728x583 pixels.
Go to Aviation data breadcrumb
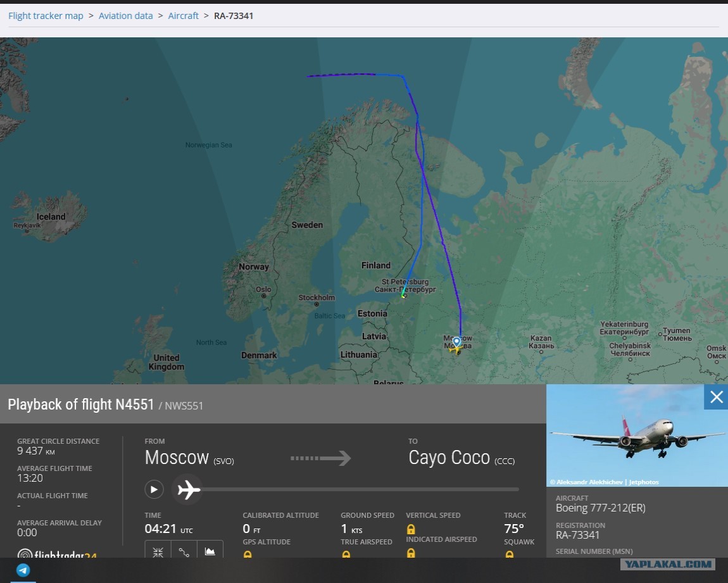125,16
